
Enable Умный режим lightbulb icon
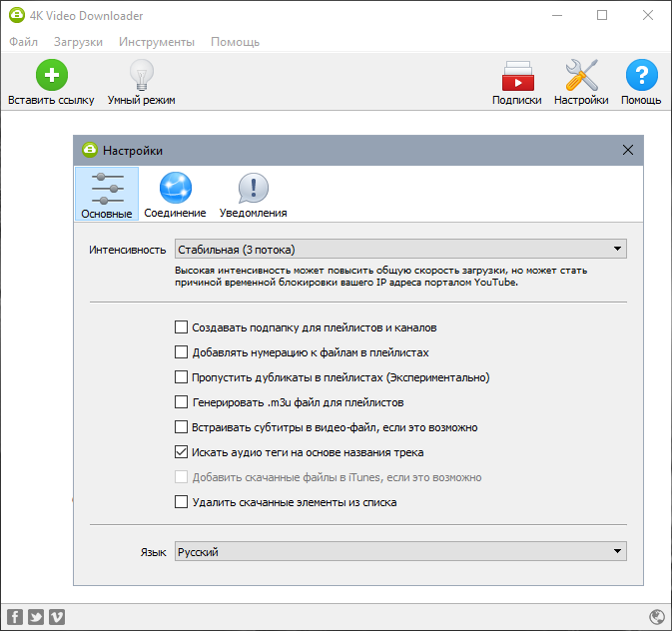[142, 75]
